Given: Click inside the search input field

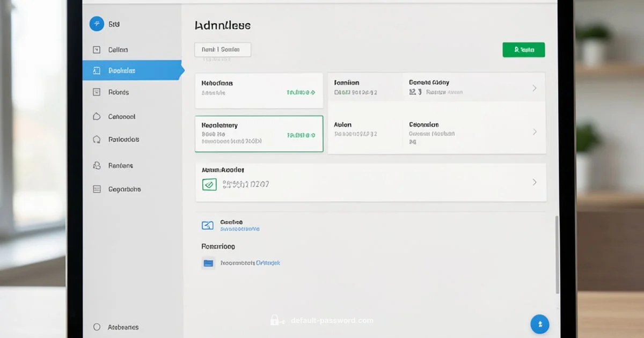Looking at the screenshot, I should pyautogui.click(x=222, y=49).
